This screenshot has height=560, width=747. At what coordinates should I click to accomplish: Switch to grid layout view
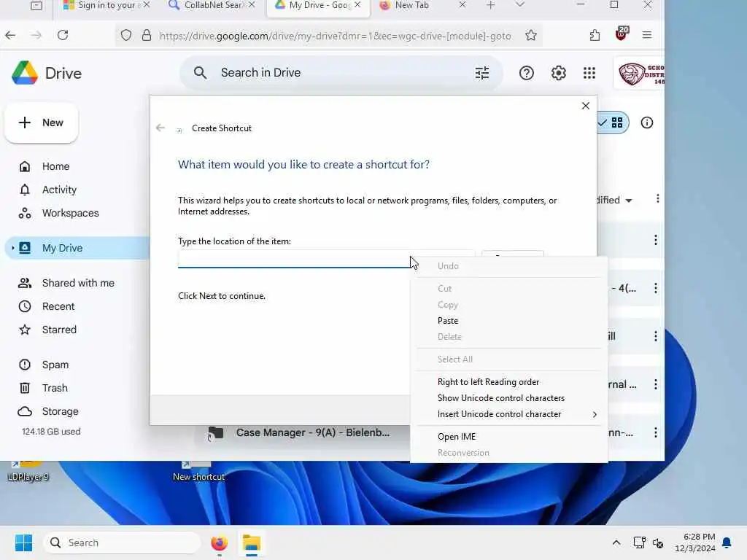coord(617,122)
